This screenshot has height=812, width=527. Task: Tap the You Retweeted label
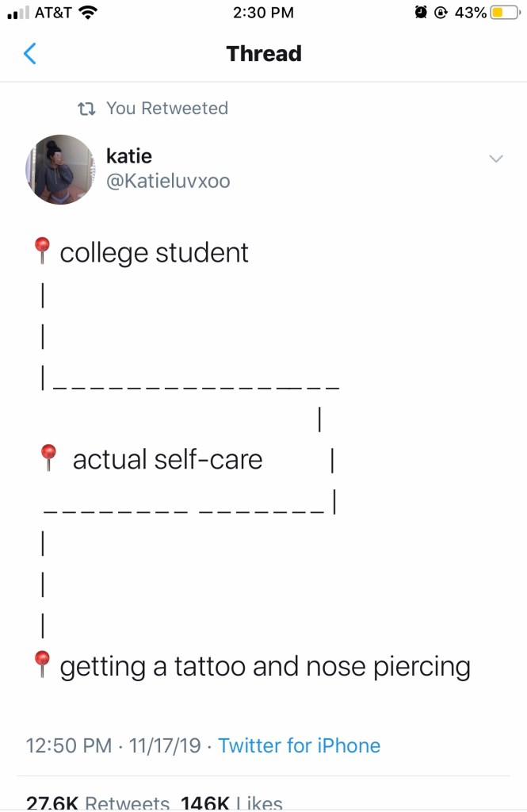[x=167, y=109]
